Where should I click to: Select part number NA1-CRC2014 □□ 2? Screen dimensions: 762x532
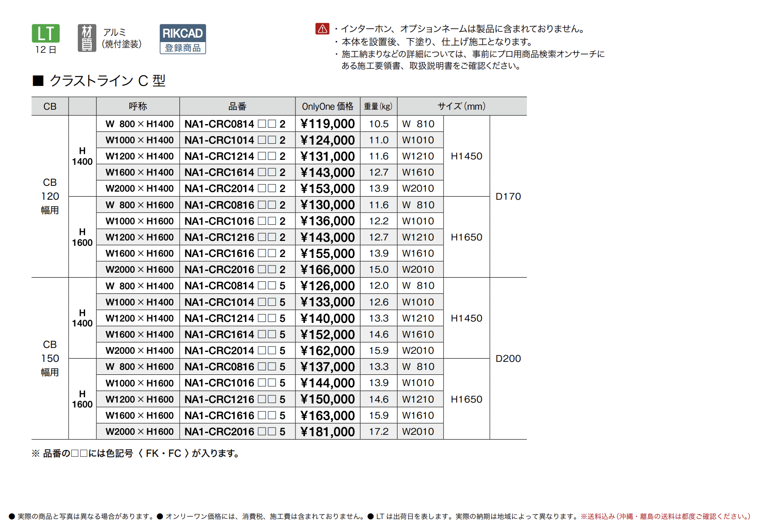[x=235, y=189]
